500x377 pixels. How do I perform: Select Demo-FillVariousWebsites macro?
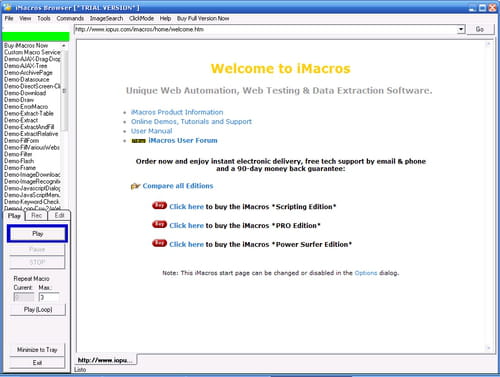pyautogui.click(x=32, y=147)
